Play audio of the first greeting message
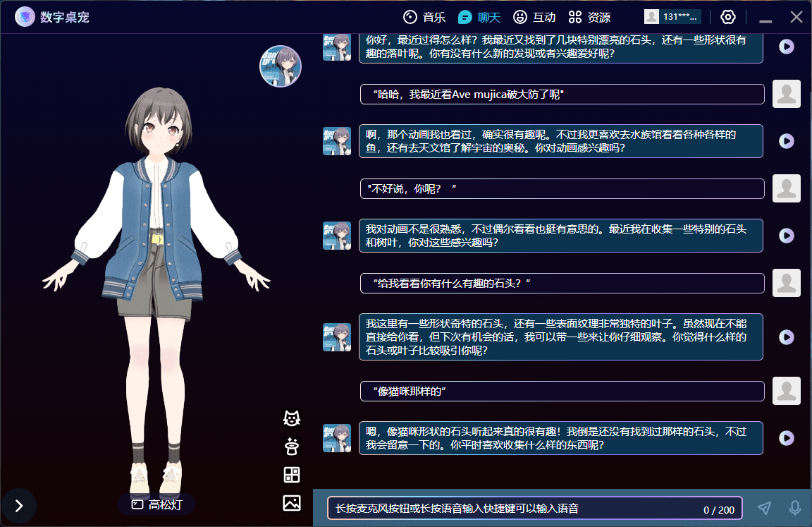The height and width of the screenshot is (527, 812). (x=786, y=47)
